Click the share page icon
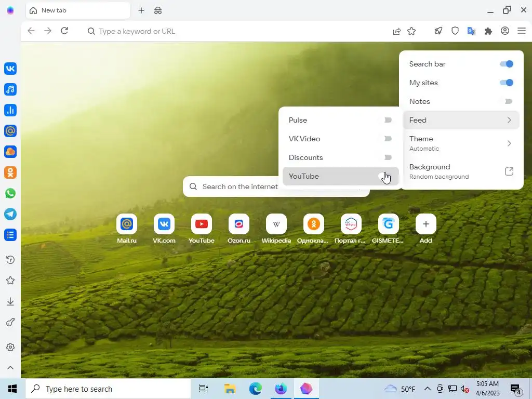 point(396,31)
